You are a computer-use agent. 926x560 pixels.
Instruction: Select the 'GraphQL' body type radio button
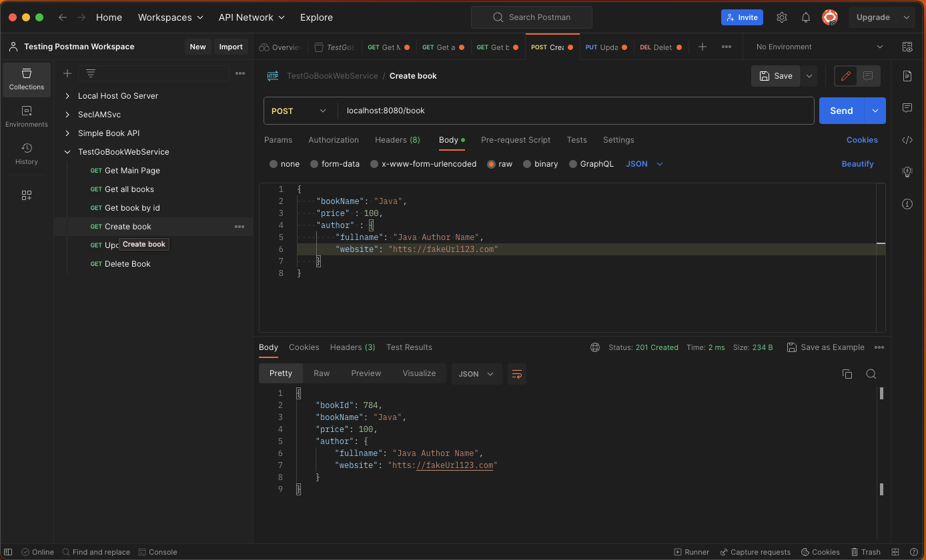pos(573,164)
